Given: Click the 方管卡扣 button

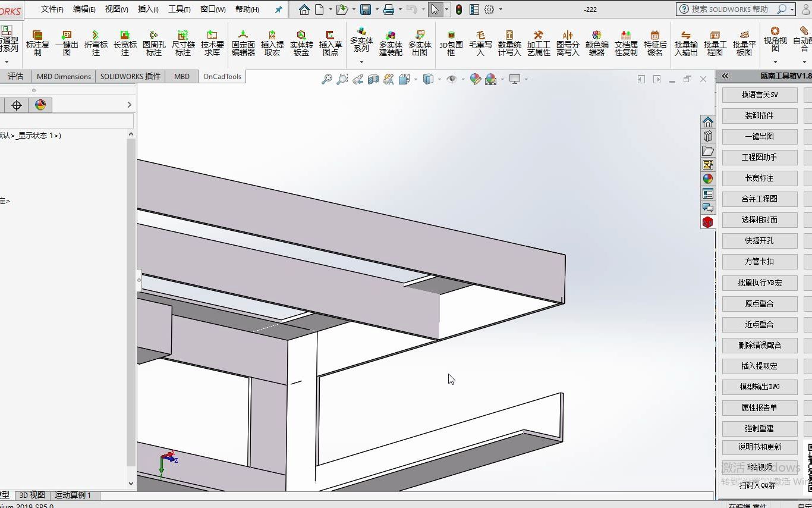Looking at the screenshot, I should pos(760,261).
